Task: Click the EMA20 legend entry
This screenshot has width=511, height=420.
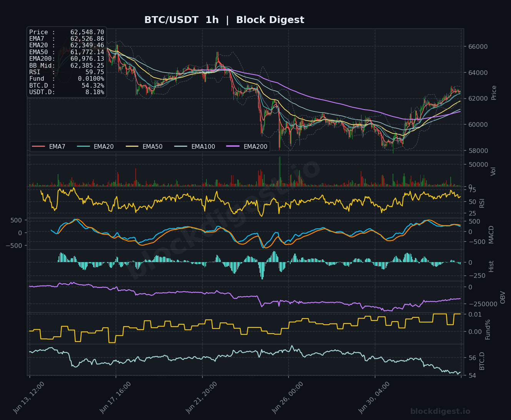Action: (95, 147)
